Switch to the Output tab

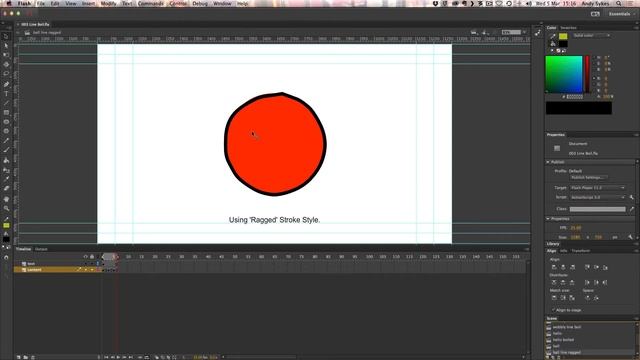pyautogui.click(x=41, y=249)
